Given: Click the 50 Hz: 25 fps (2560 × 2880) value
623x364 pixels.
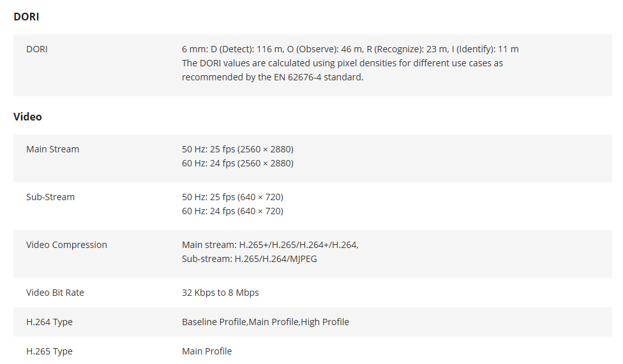Looking at the screenshot, I should click(x=237, y=149).
